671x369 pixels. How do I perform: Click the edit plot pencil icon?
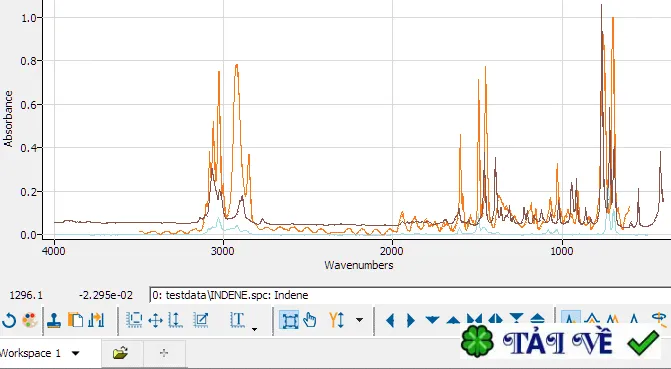201,320
